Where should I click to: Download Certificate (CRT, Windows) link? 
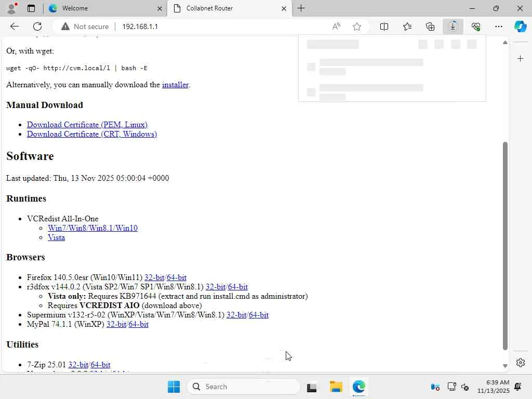[92, 134]
